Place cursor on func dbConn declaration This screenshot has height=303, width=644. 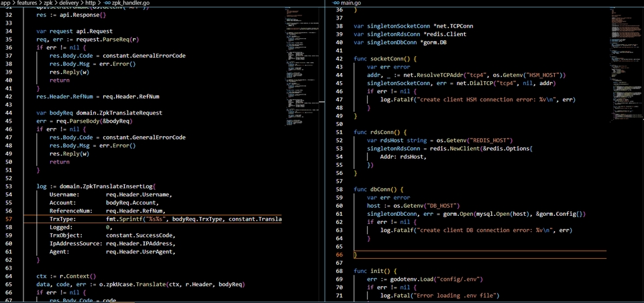378,190
